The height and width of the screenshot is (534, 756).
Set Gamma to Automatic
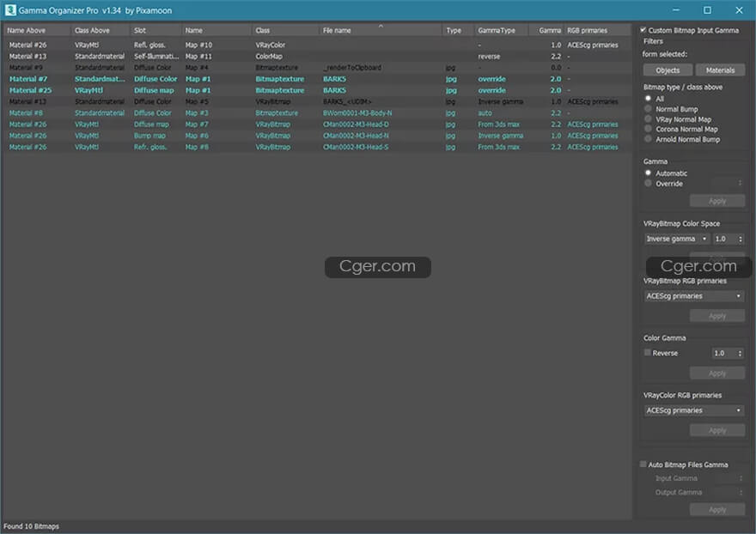coord(648,173)
